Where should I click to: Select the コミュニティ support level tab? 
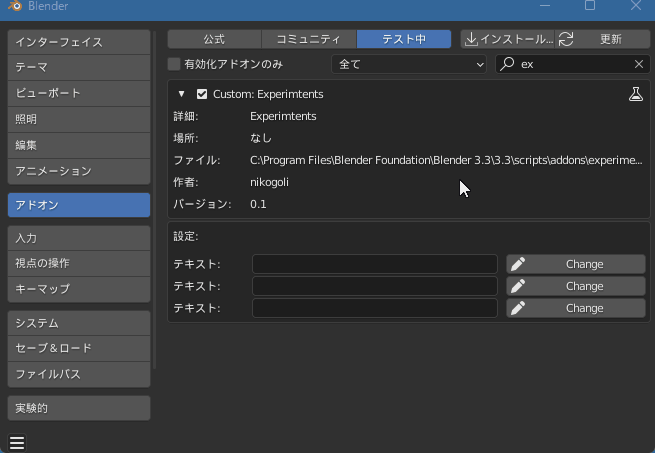tap(309, 39)
